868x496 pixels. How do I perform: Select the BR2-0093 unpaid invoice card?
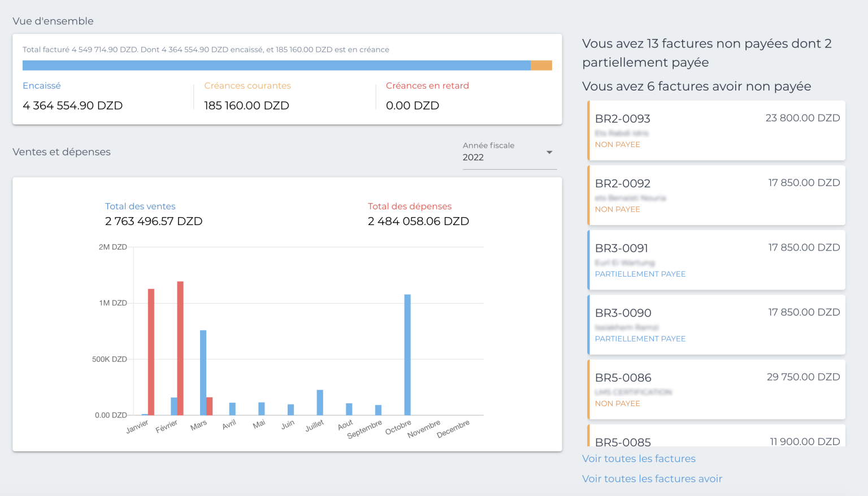click(x=716, y=131)
